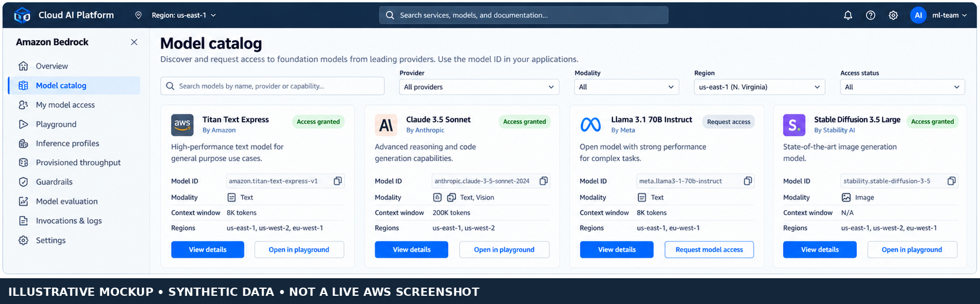Click the By Meta provider link
Screen dimensions: 980x304
pos(623,130)
